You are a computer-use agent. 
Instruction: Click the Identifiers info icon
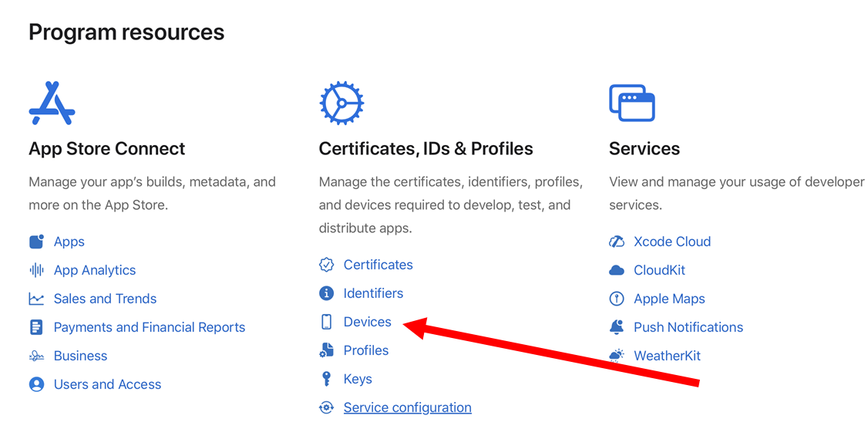(x=327, y=293)
